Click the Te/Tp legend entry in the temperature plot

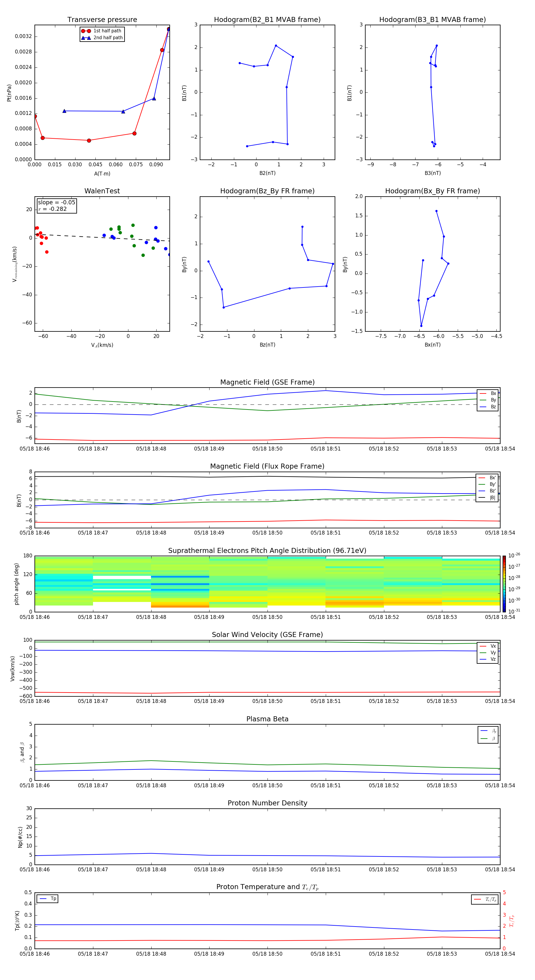tap(484, 899)
